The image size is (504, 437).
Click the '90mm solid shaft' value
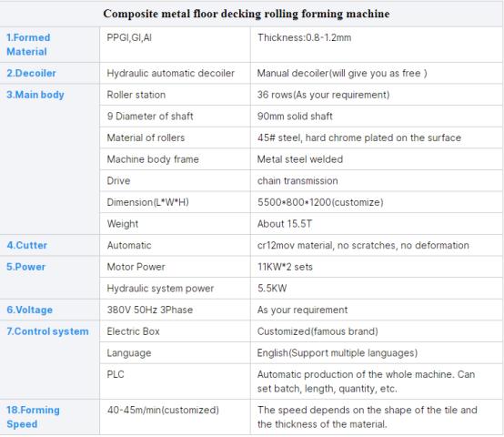tap(295, 117)
